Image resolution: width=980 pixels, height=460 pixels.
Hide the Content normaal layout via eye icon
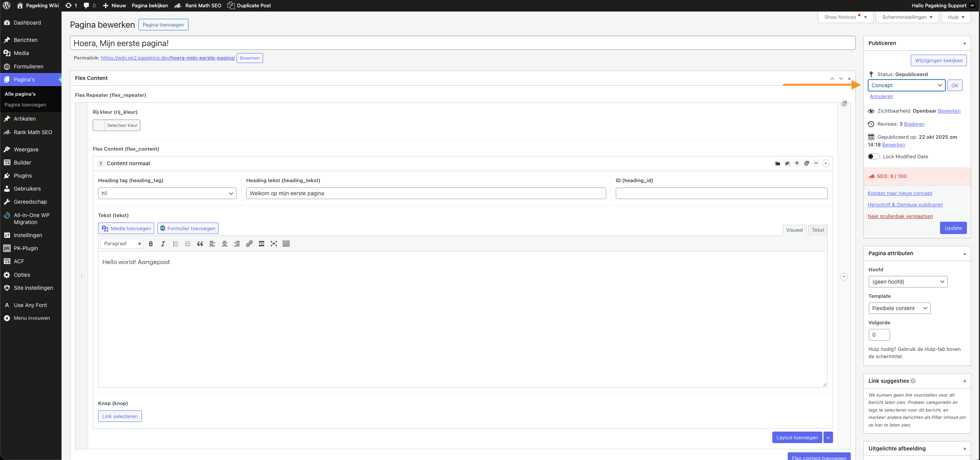tap(787, 163)
